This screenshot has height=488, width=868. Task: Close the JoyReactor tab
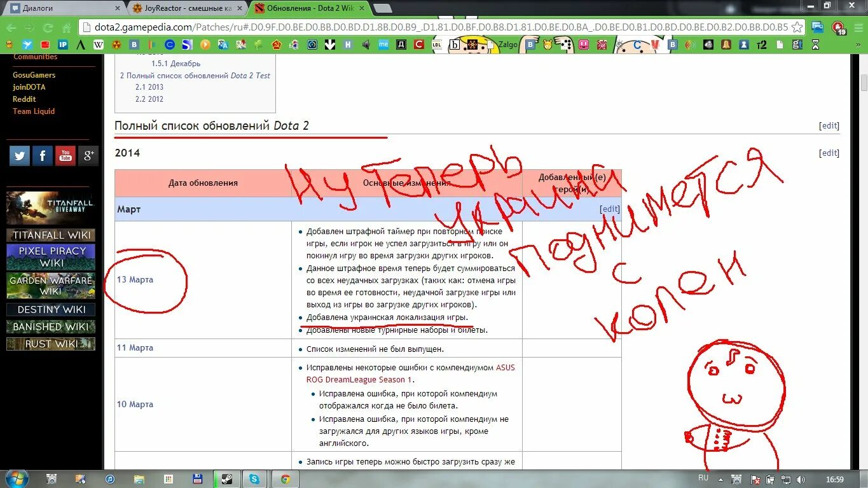pos(239,8)
